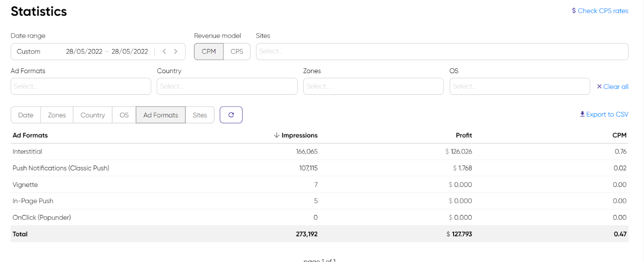This screenshot has height=262, width=644.
Task: Group statistics by Date tab
Action: click(26, 115)
